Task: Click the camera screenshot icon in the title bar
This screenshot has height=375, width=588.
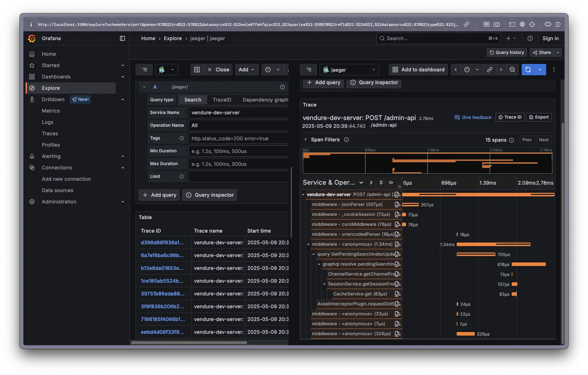Action: tap(497, 24)
